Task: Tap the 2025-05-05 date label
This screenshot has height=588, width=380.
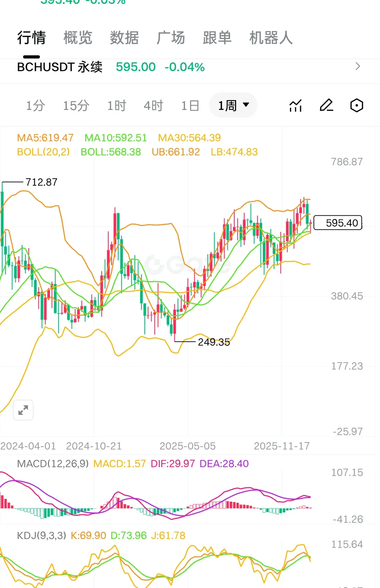Action: [188, 446]
